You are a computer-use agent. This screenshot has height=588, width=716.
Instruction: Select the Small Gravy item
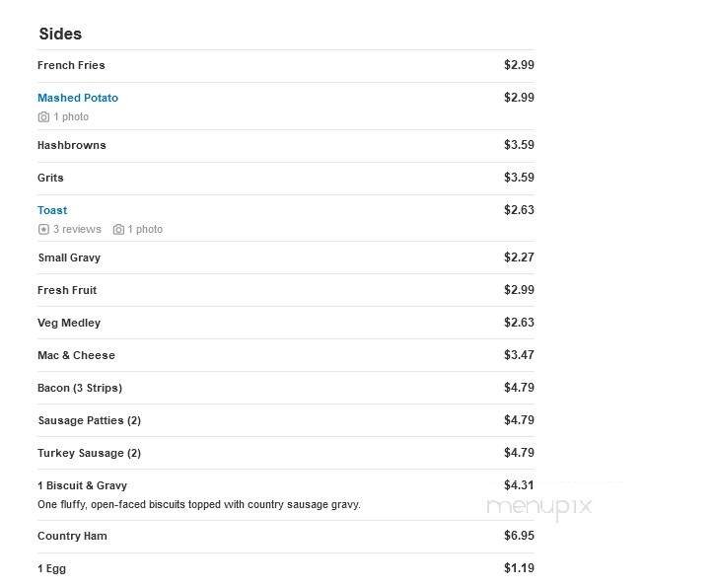click(69, 257)
